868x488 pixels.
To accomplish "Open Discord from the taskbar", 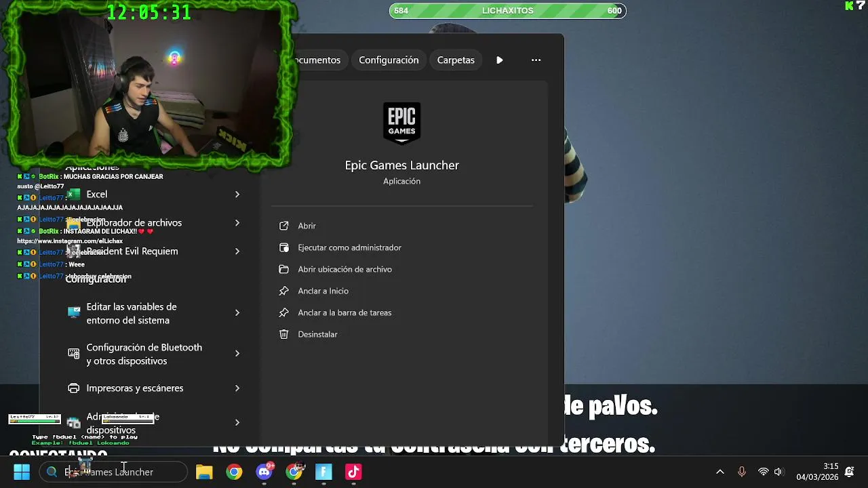I will pyautogui.click(x=264, y=472).
